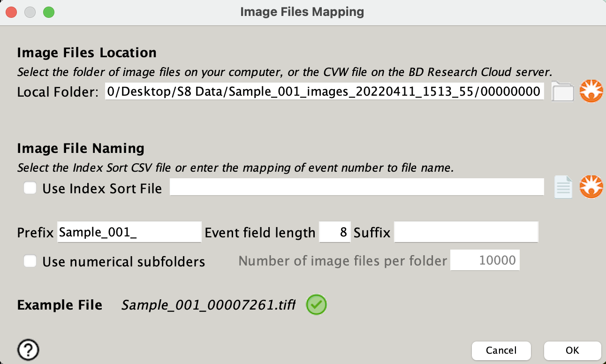Browse for the Index Sort CSV file

tap(563, 187)
